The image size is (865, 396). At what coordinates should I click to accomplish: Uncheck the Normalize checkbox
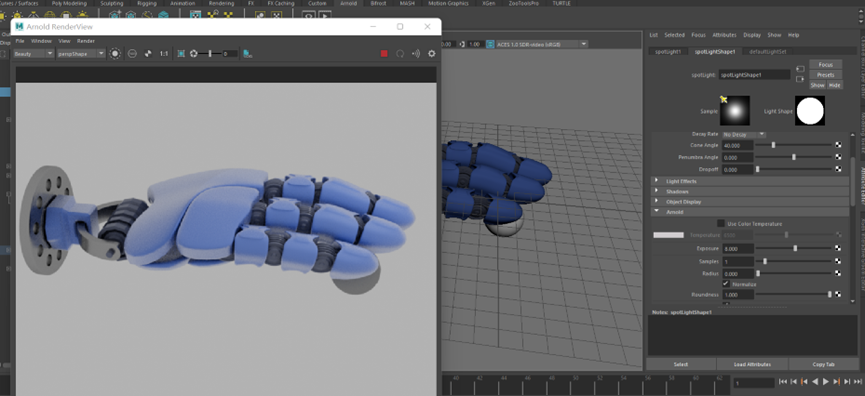[x=726, y=283]
